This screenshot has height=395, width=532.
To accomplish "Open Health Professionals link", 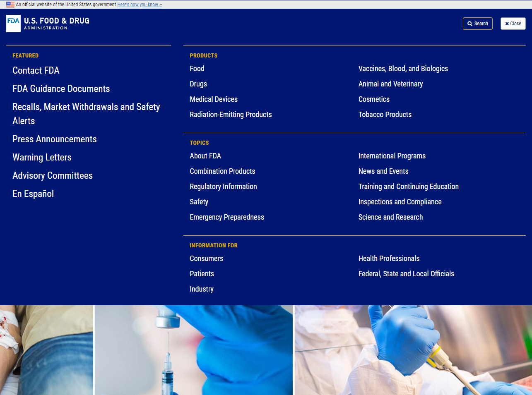I will point(389,259).
